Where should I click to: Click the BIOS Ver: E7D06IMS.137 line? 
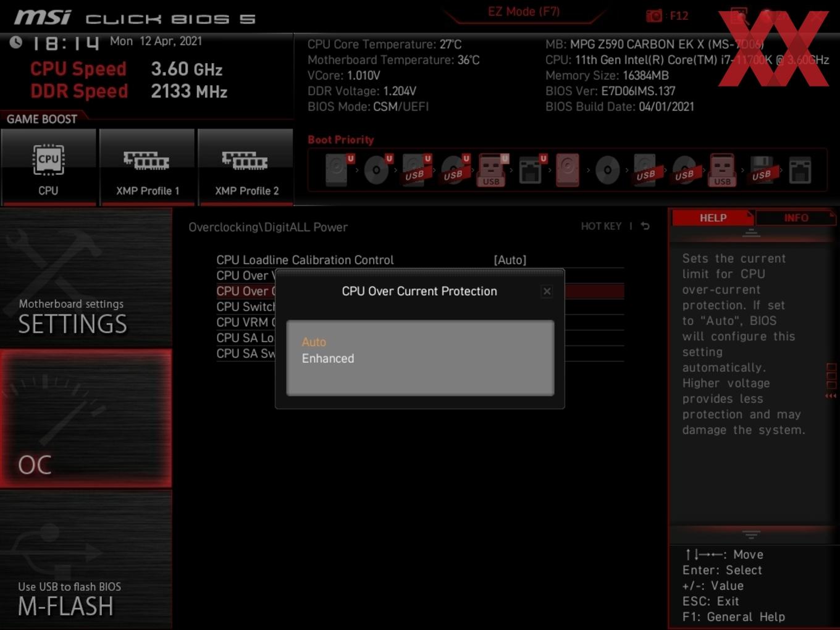pyautogui.click(x=610, y=91)
